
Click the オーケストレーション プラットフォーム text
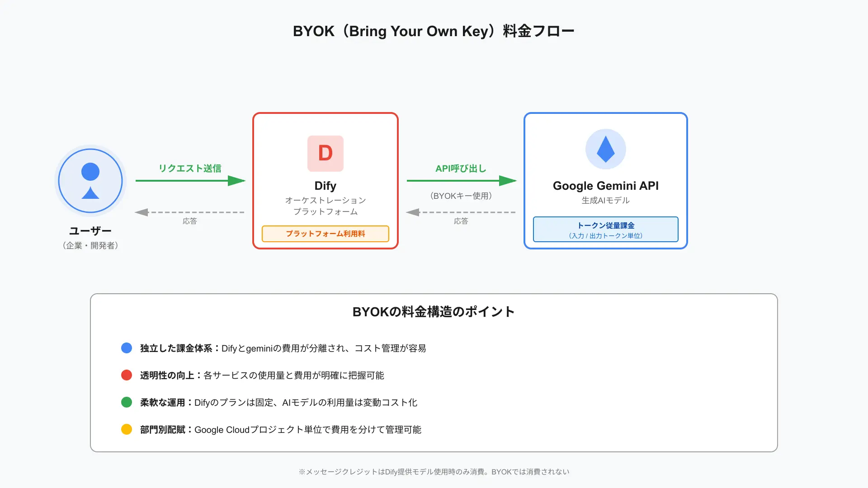325,206
